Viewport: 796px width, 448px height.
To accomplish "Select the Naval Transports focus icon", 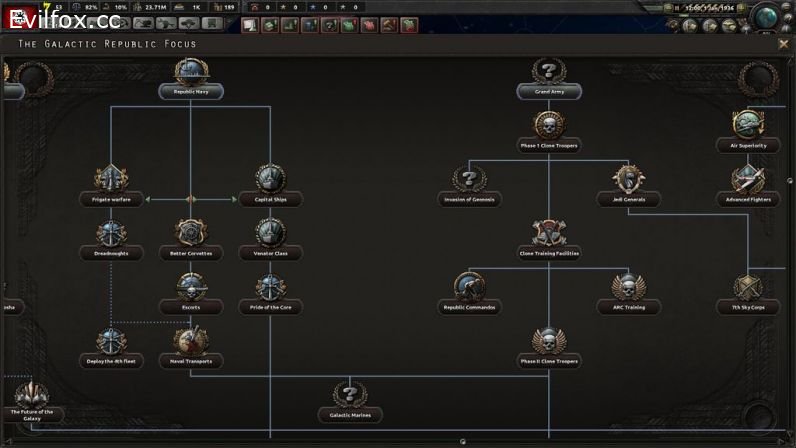I will [190, 342].
